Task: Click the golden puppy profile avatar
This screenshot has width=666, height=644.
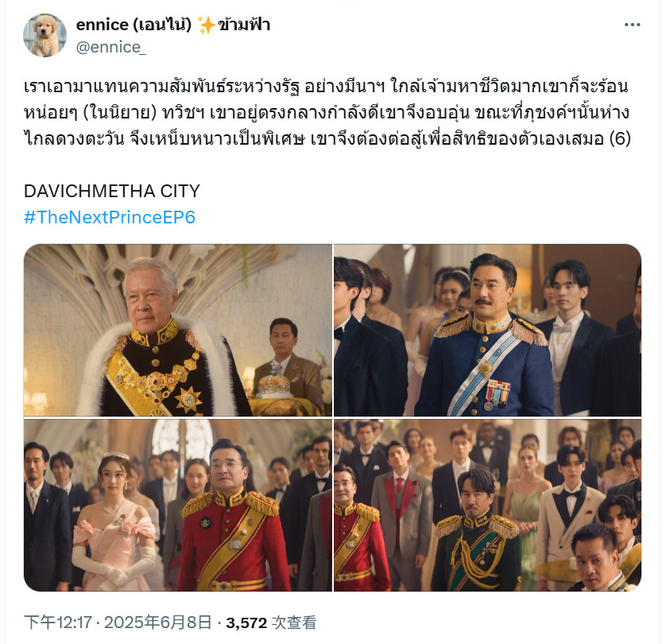Action: coord(45,35)
